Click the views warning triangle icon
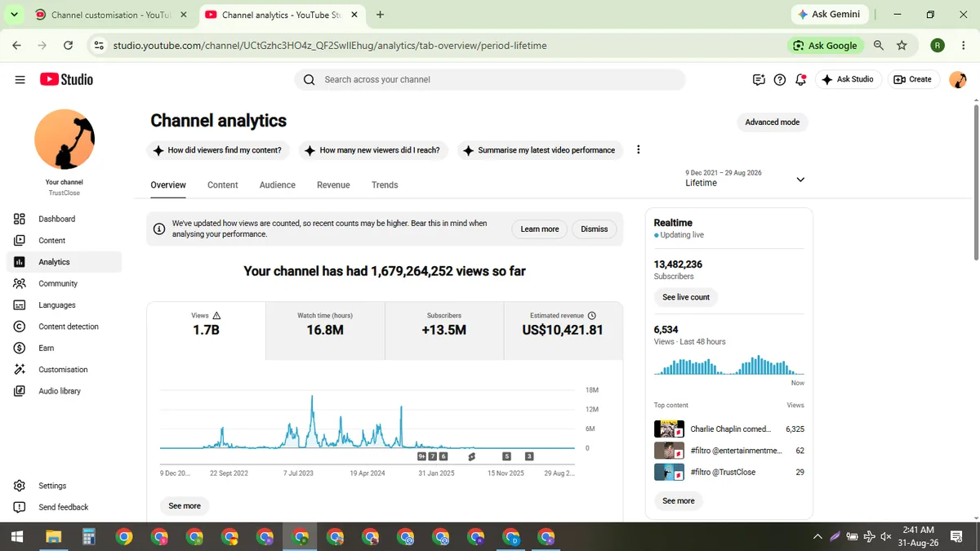The width and height of the screenshot is (980, 551). [216, 315]
